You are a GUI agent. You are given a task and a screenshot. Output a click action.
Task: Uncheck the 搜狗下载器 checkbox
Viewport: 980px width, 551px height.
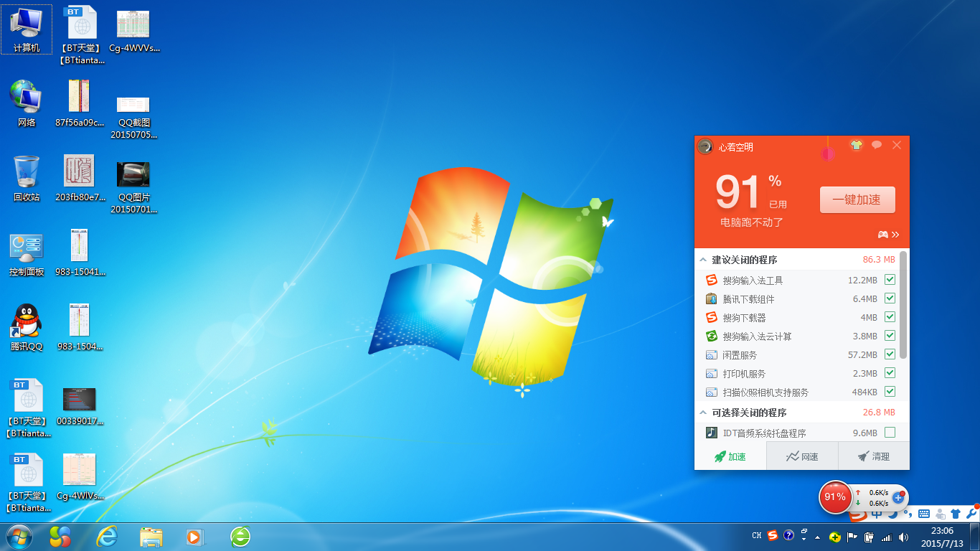pos(890,317)
